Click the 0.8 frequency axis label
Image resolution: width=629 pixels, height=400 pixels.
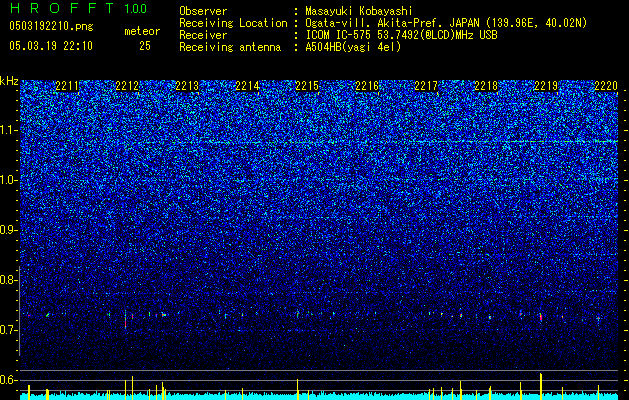pos(8,280)
